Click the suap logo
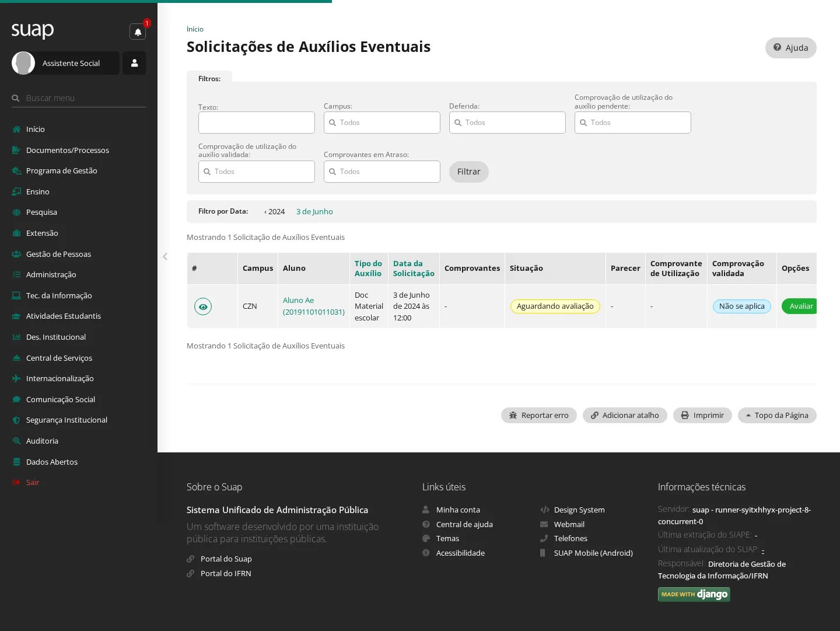 click(33, 30)
